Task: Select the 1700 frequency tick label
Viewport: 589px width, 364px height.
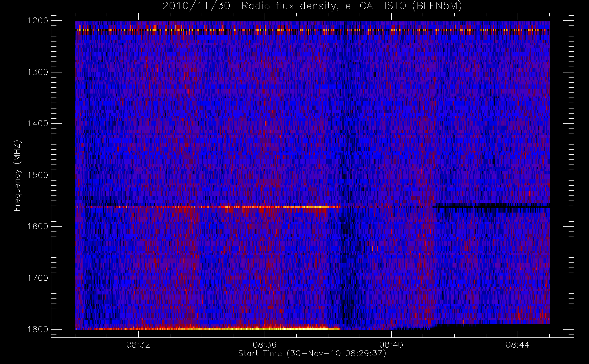Action: (x=38, y=278)
